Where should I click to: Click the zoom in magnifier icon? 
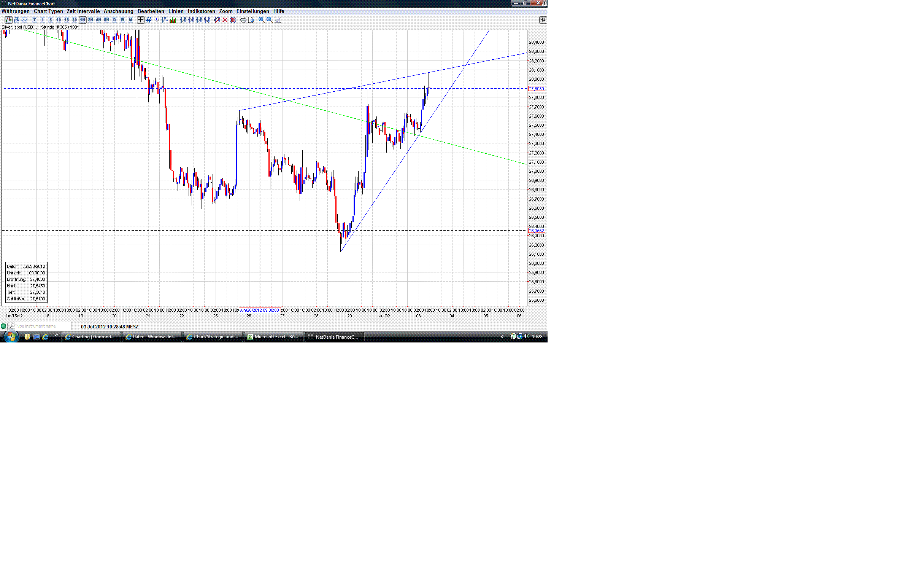[261, 20]
